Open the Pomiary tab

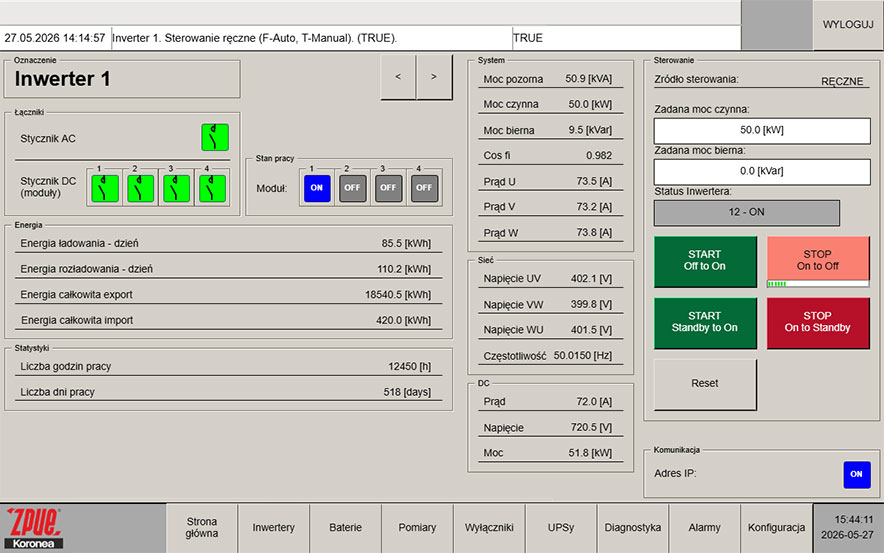417,528
